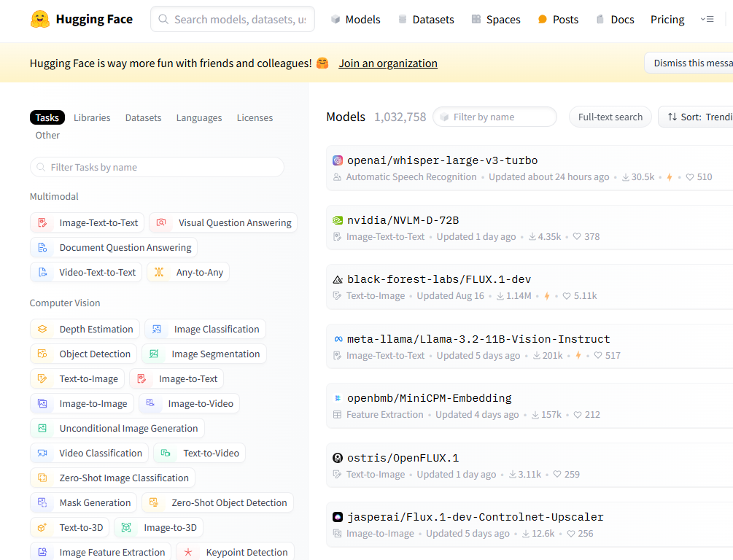This screenshot has width=733, height=560.
Task: Click the main search models field
Action: (x=233, y=19)
